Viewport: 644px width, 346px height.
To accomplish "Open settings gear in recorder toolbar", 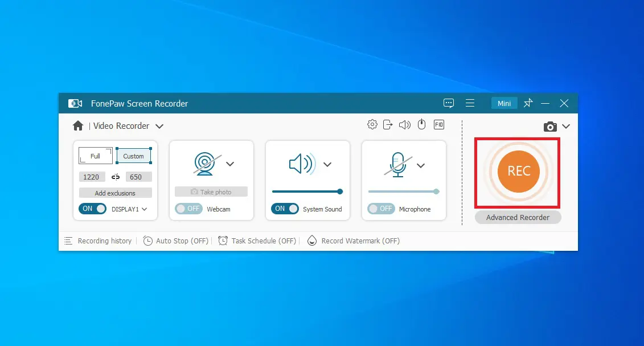I will [372, 125].
